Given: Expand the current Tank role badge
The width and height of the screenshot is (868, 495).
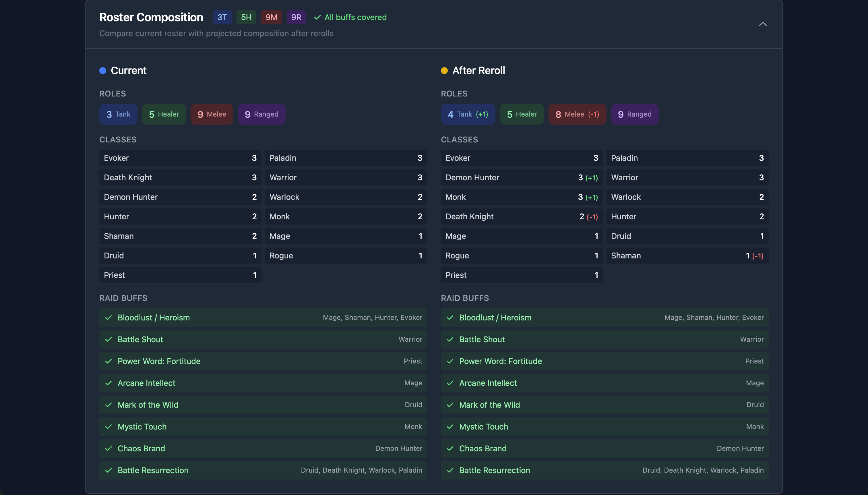Looking at the screenshot, I should coord(118,114).
